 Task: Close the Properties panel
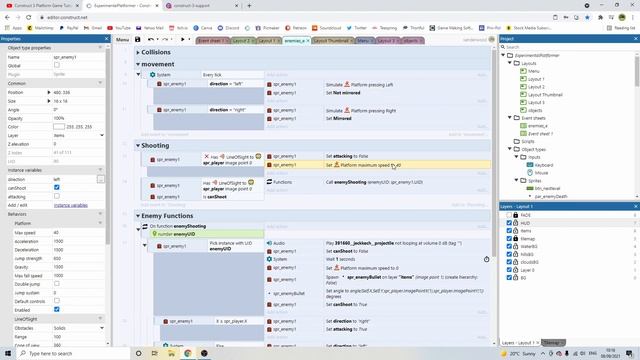pos(107,38)
